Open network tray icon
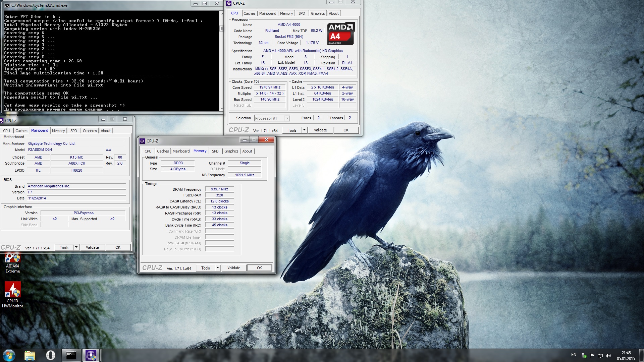The height and width of the screenshot is (362, 644). (600, 356)
